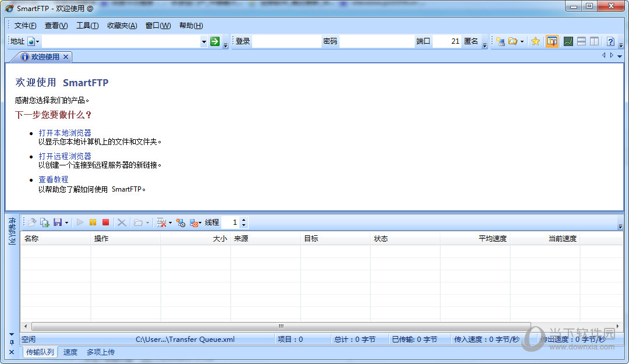The image size is (629, 364).
Task: Select the 传输队列 bottom tab
Action: 40,352
